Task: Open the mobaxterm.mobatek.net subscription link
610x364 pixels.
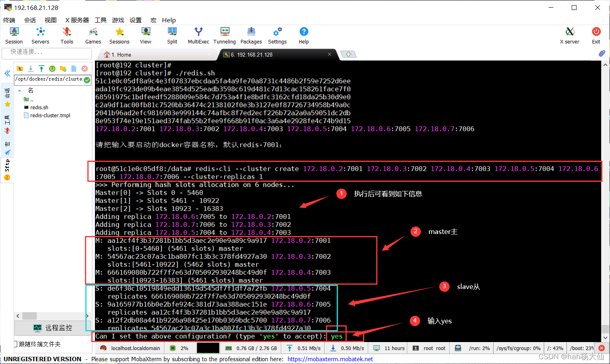Action: [330, 359]
